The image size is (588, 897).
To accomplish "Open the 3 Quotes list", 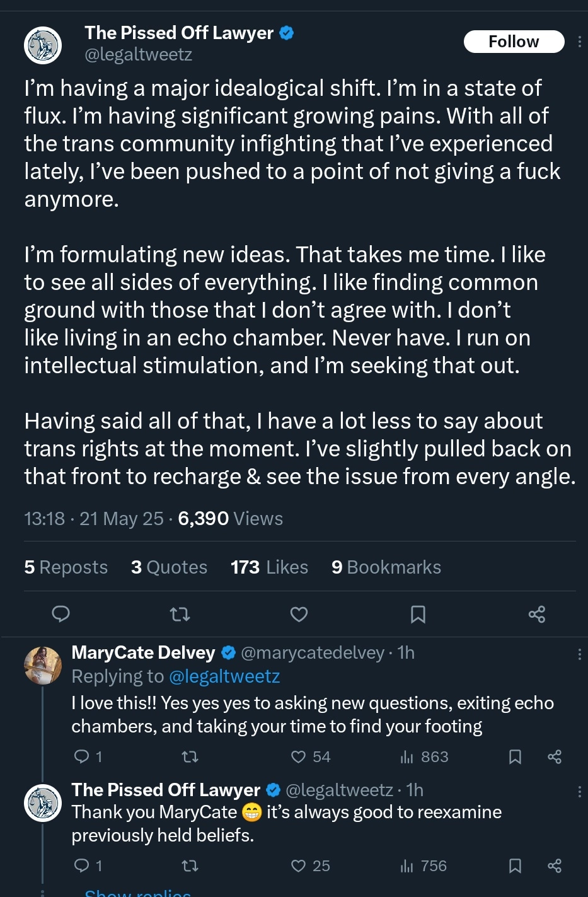I will (169, 567).
